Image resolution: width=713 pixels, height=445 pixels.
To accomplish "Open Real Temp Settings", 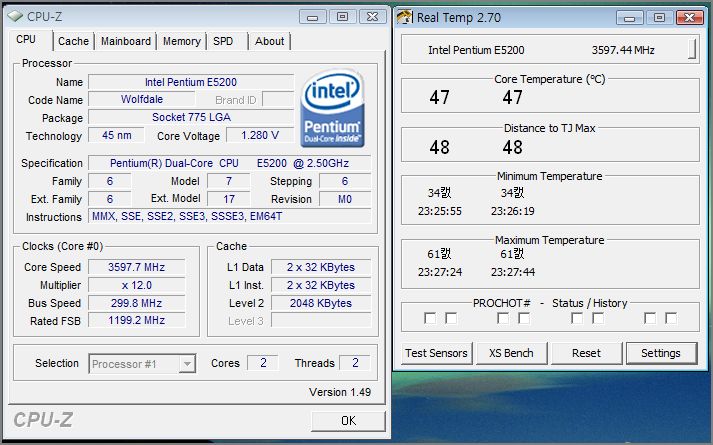I will [x=661, y=353].
